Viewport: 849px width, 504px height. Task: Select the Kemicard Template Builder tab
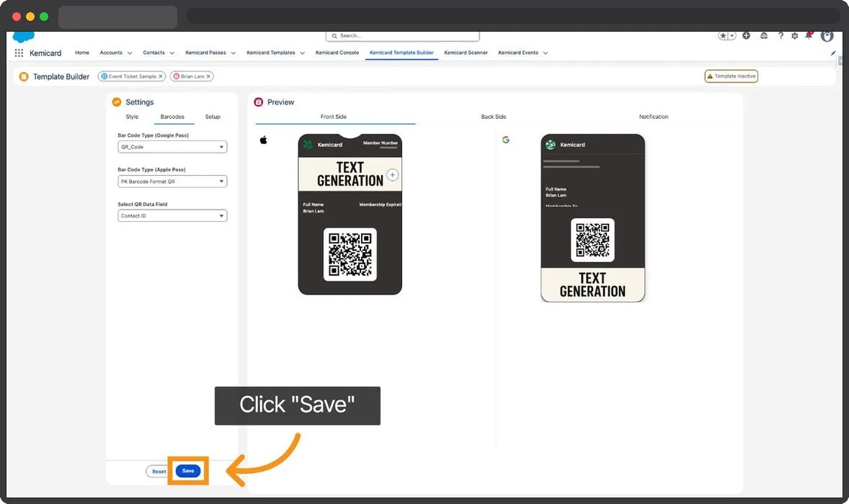tap(401, 53)
